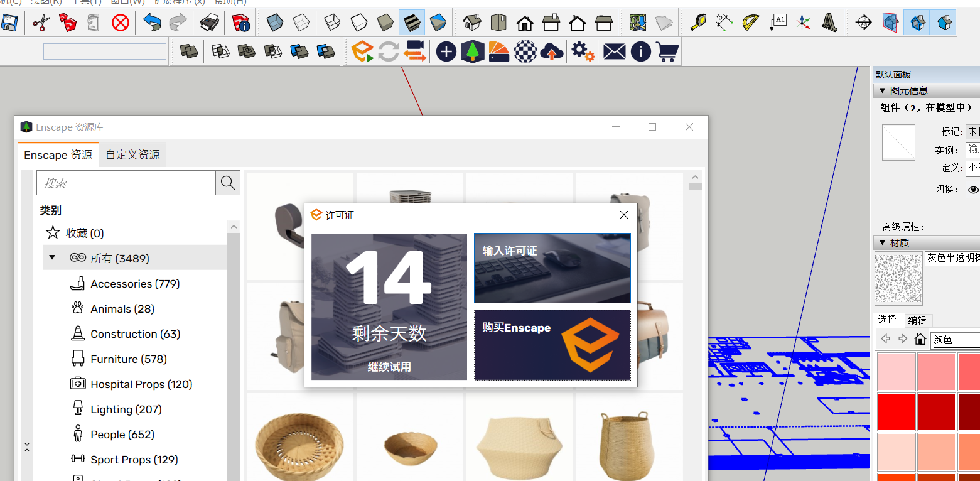Click the 购买Enscape purchase tile
The height and width of the screenshot is (481, 980).
(552, 345)
